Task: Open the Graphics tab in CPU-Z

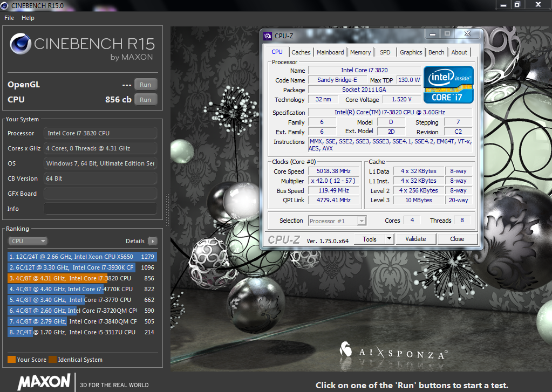Action: [x=411, y=52]
